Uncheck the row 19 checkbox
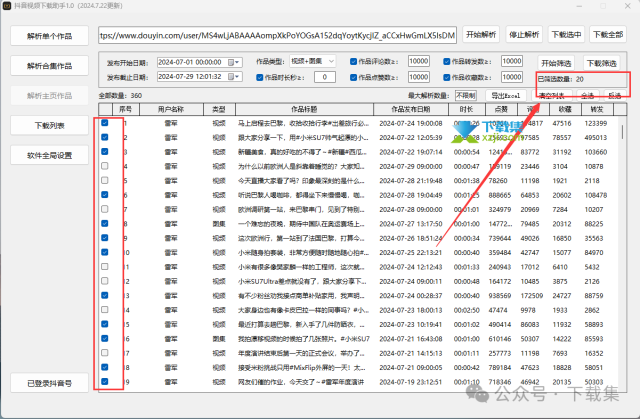 click(105, 381)
